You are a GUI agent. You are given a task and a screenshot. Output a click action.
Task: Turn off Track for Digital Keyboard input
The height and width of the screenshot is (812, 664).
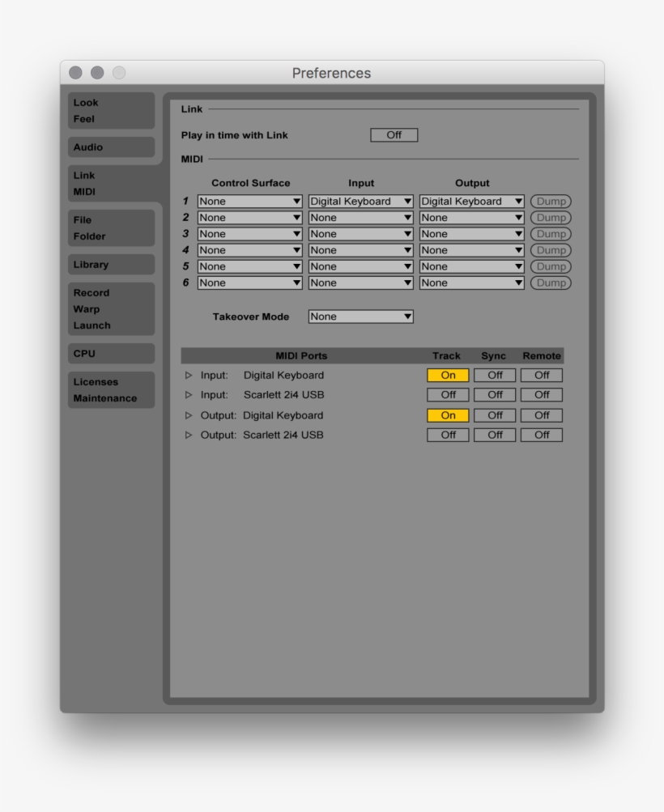coord(447,375)
